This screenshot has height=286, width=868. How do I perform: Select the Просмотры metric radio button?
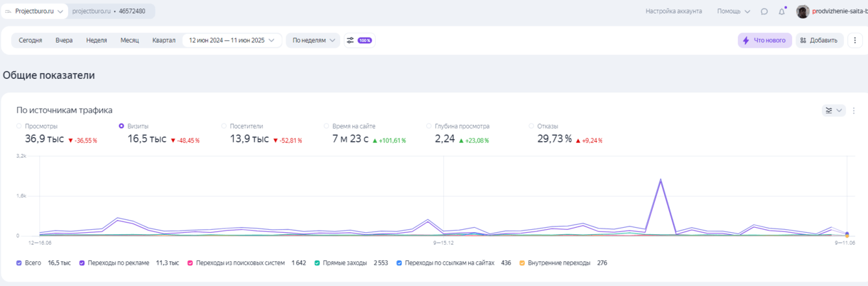19,126
